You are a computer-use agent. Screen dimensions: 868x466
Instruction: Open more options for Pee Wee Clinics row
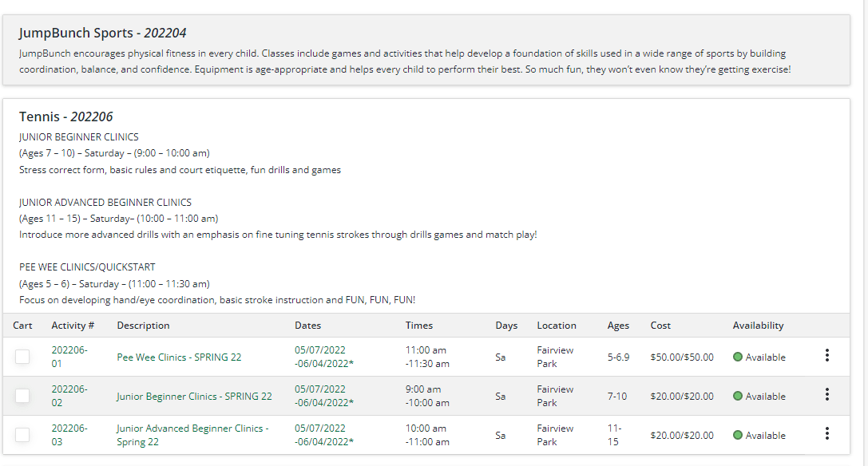click(826, 356)
